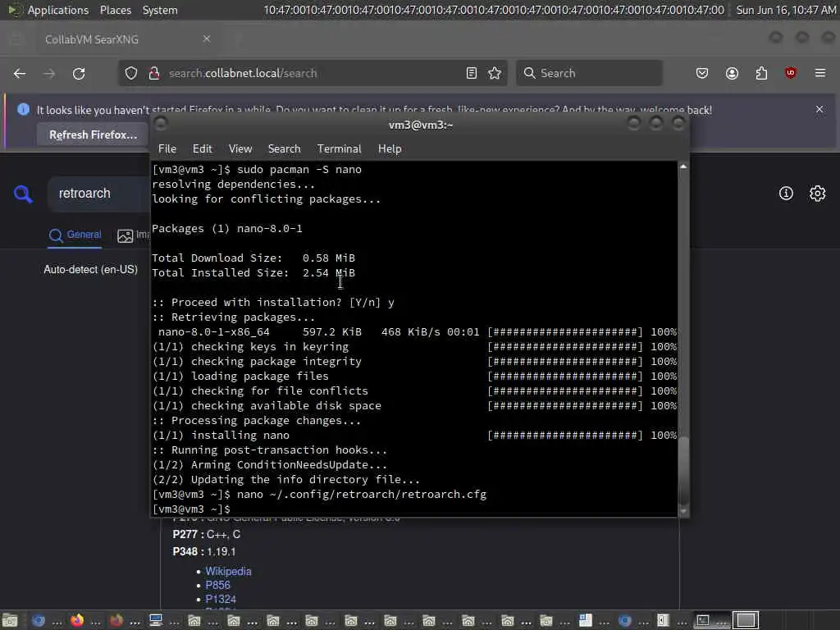
Task: Click the orange Firefox taskbar icon
Action: tap(77, 620)
